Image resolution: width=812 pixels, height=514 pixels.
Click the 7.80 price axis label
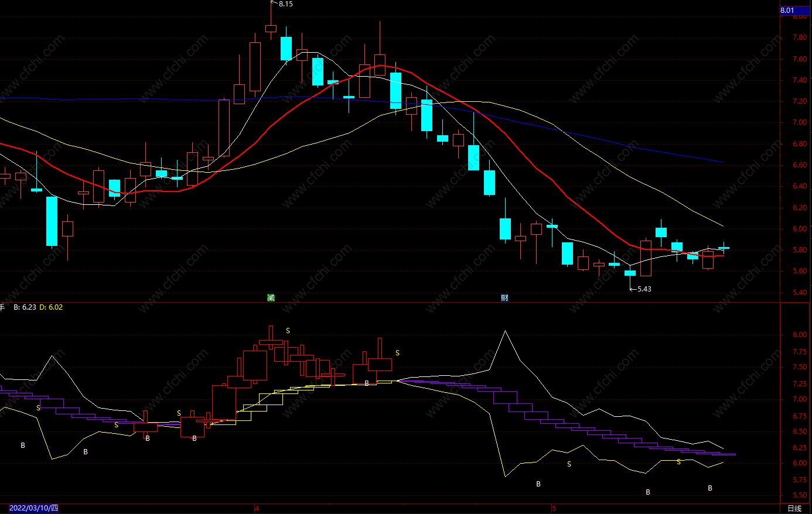pyautogui.click(x=800, y=37)
